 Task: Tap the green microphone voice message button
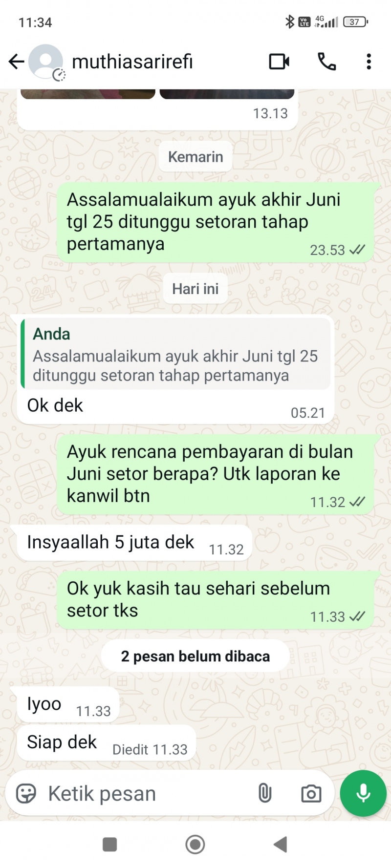tap(363, 793)
